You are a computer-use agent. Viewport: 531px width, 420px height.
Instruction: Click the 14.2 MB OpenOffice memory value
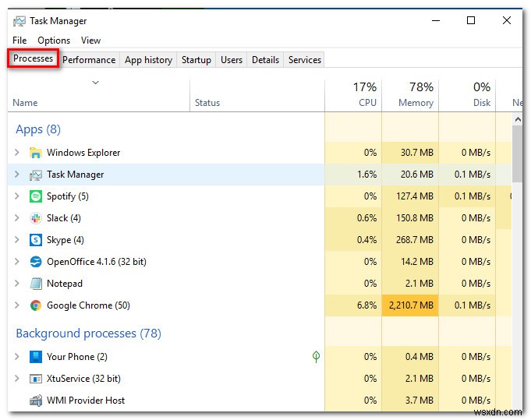[x=417, y=262]
